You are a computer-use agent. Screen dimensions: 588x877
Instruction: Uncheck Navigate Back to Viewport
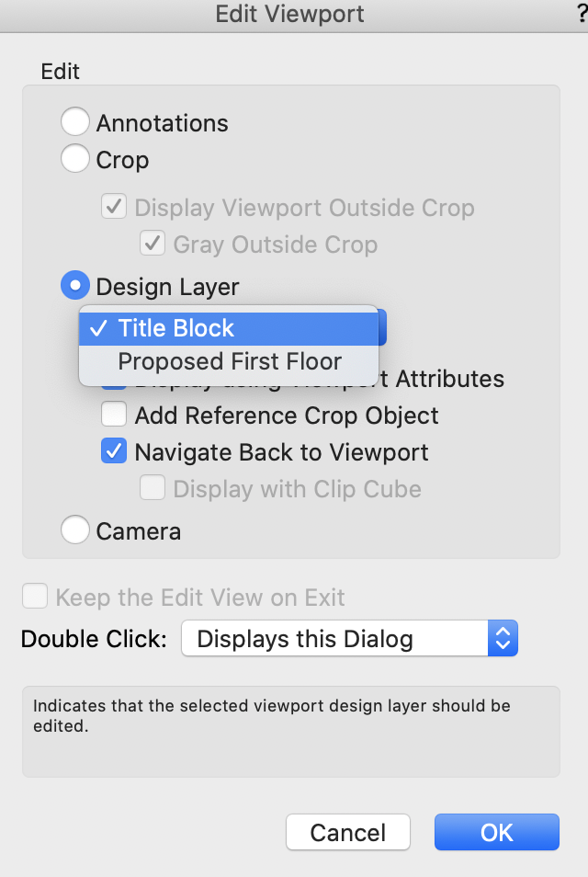pyautogui.click(x=114, y=451)
